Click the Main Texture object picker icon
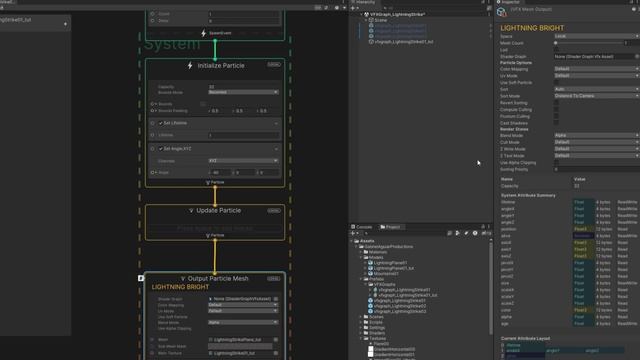 tap(276, 353)
